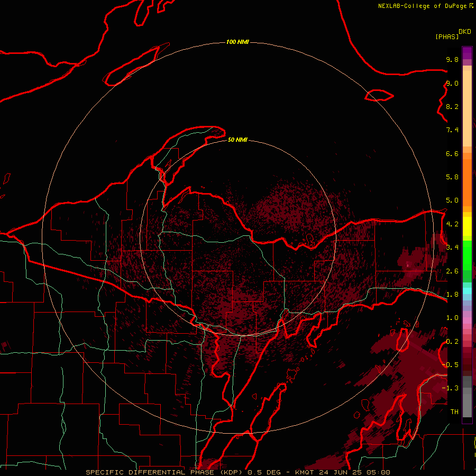The width and height of the screenshot is (476, 476).
Task: Click the 1.8 value on the color scale
Action: [452, 295]
